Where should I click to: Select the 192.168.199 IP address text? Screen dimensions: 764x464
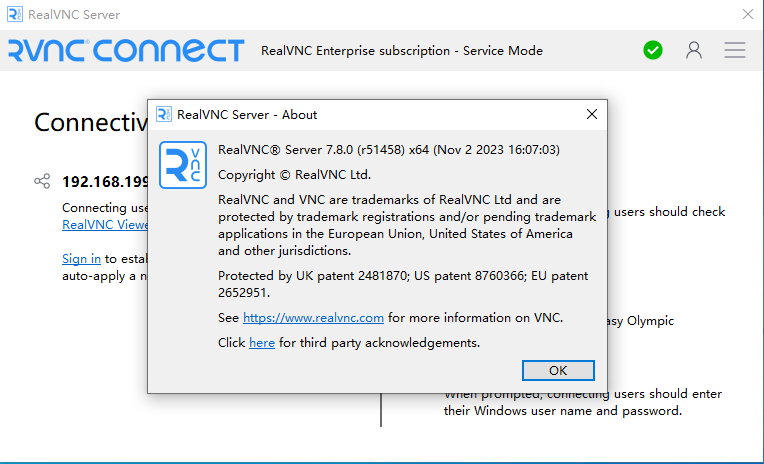click(105, 181)
